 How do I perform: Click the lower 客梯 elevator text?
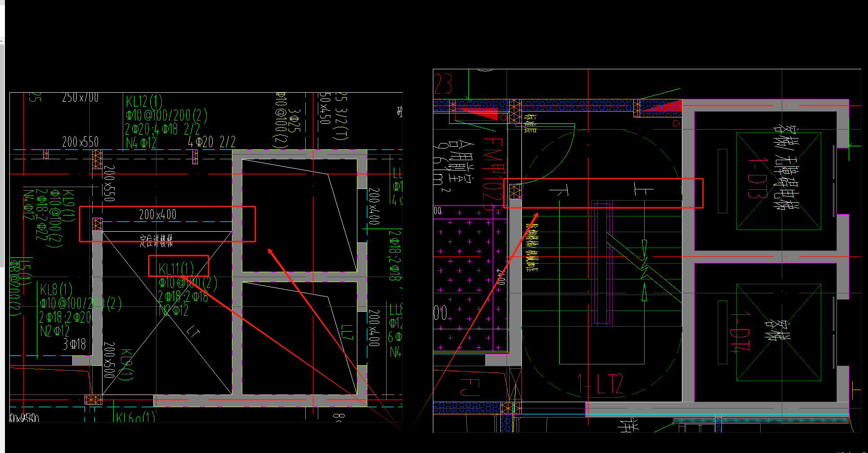pyautogui.click(x=778, y=331)
